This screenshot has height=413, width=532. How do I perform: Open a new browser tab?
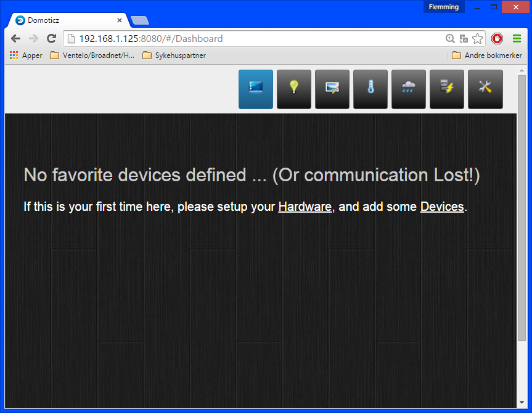click(140, 20)
